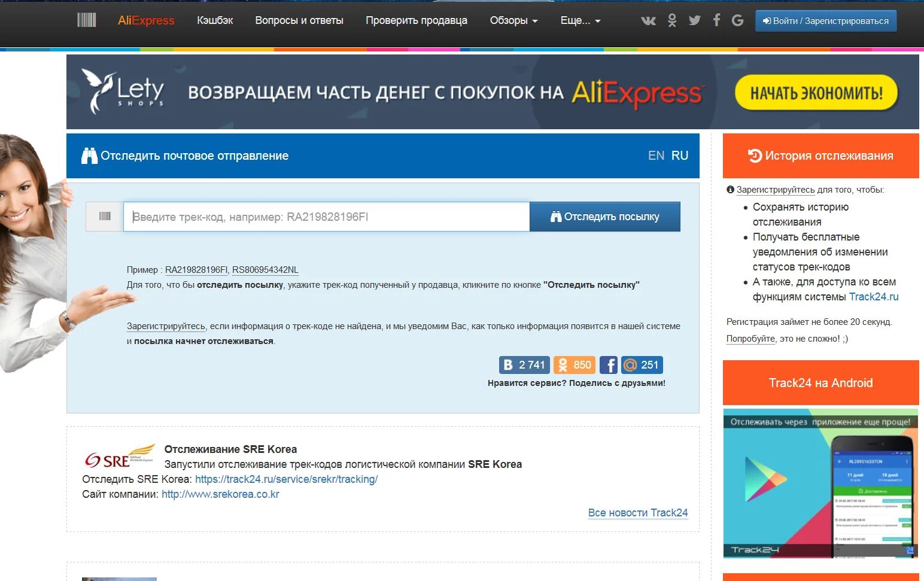Click Отслеживание SRE Korea news title
Image resolution: width=924 pixels, height=581 pixels.
pos(230,449)
